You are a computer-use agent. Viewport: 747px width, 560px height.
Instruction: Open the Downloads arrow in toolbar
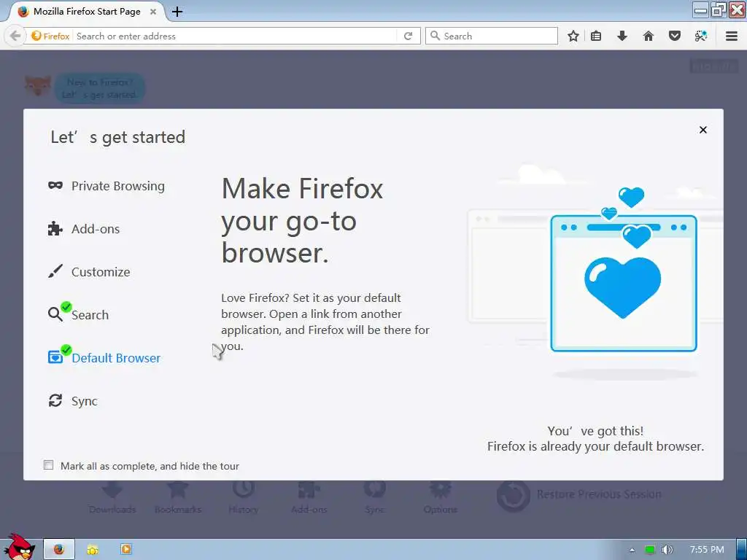(622, 36)
